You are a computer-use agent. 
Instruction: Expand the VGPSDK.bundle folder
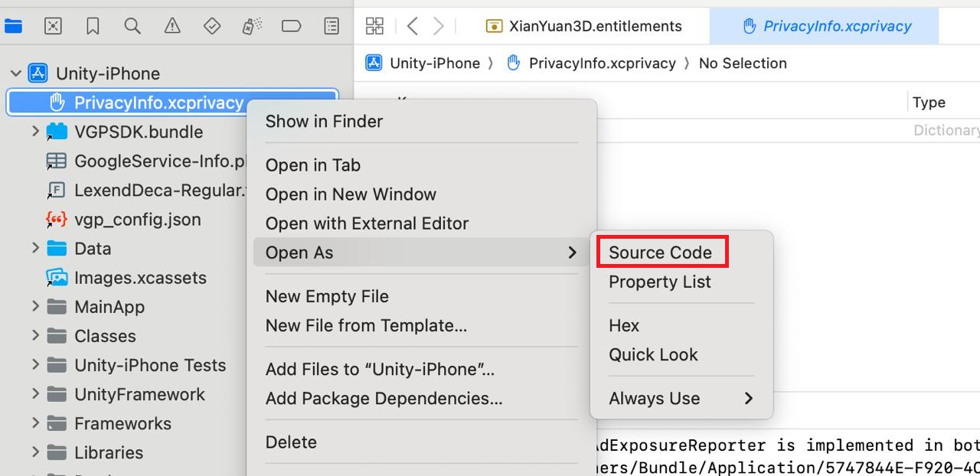[x=35, y=132]
